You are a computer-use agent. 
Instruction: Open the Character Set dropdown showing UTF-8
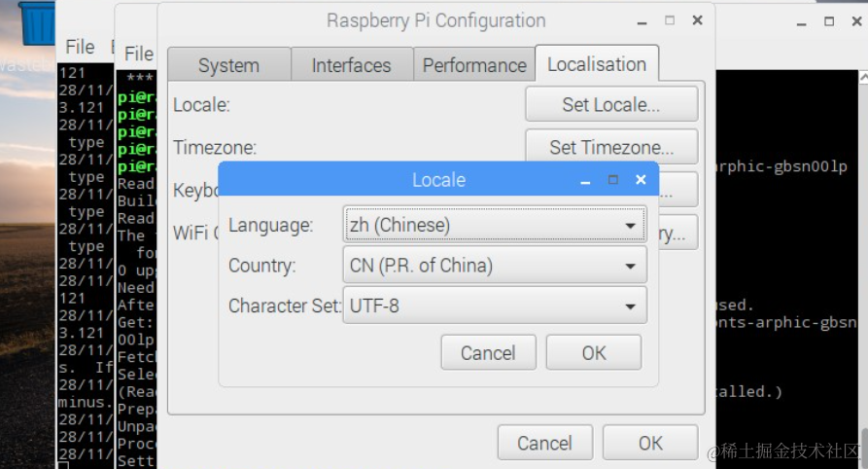coord(495,306)
